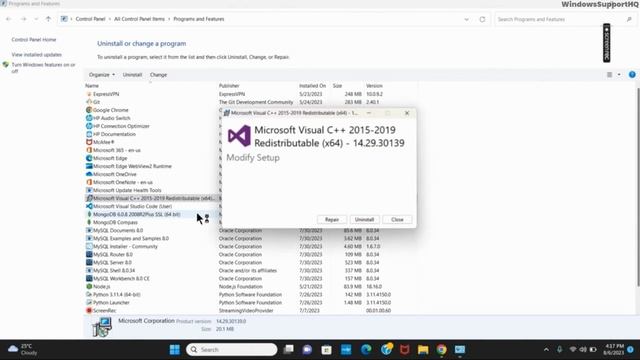Viewport: 640px width, 360px height.
Task: Open Turn Windows features on or off
Action: click(43, 68)
